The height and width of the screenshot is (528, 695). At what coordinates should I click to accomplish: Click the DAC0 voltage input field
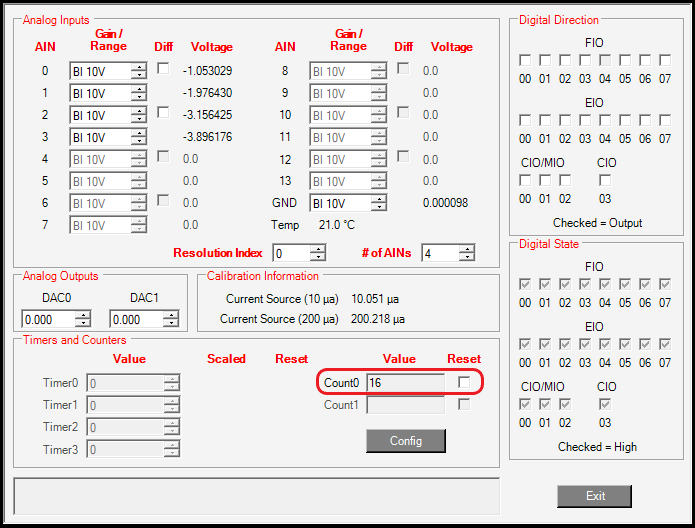pos(48,319)
